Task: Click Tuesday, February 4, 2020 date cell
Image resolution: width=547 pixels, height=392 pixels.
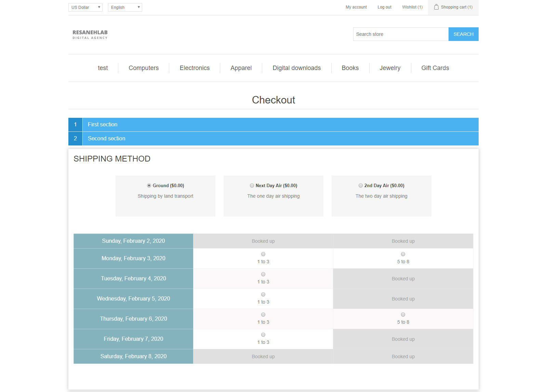Action: click(x=133, y=279)
